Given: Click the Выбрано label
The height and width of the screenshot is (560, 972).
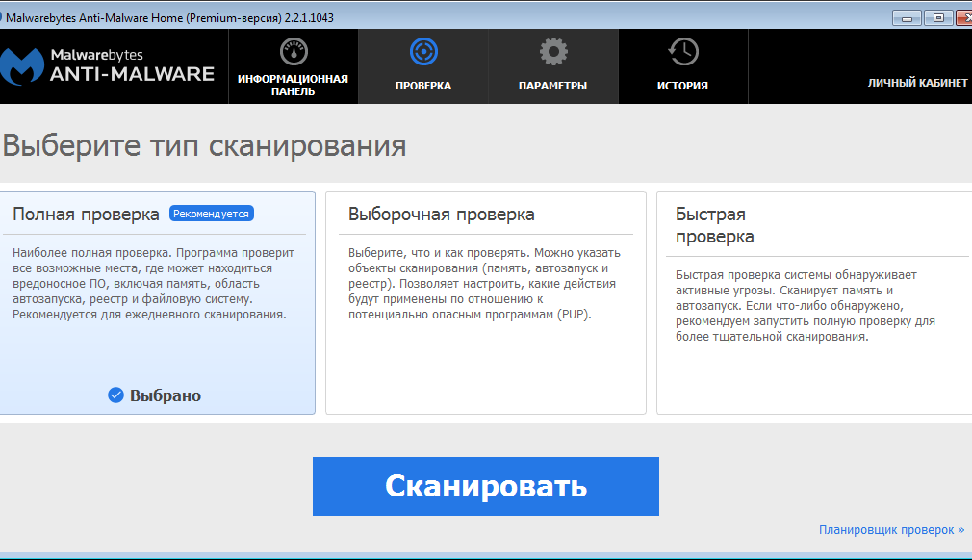Looking at the screenshot, I should (165, 395).
